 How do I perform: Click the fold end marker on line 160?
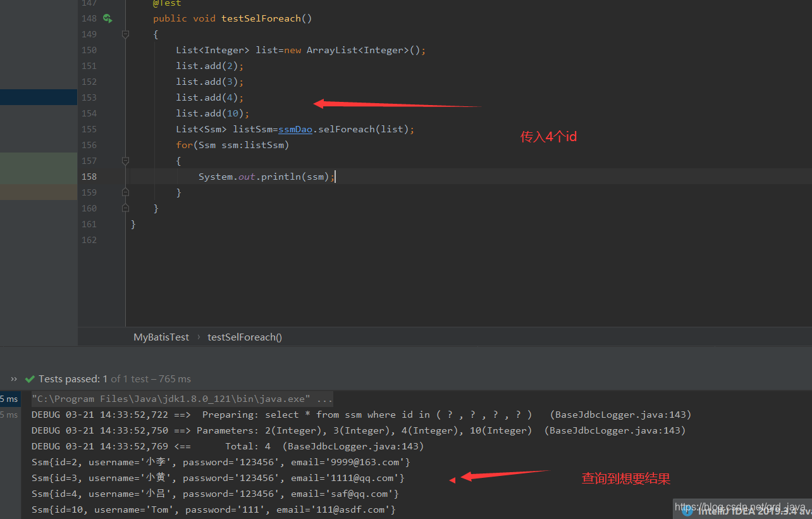pos(125,208)
